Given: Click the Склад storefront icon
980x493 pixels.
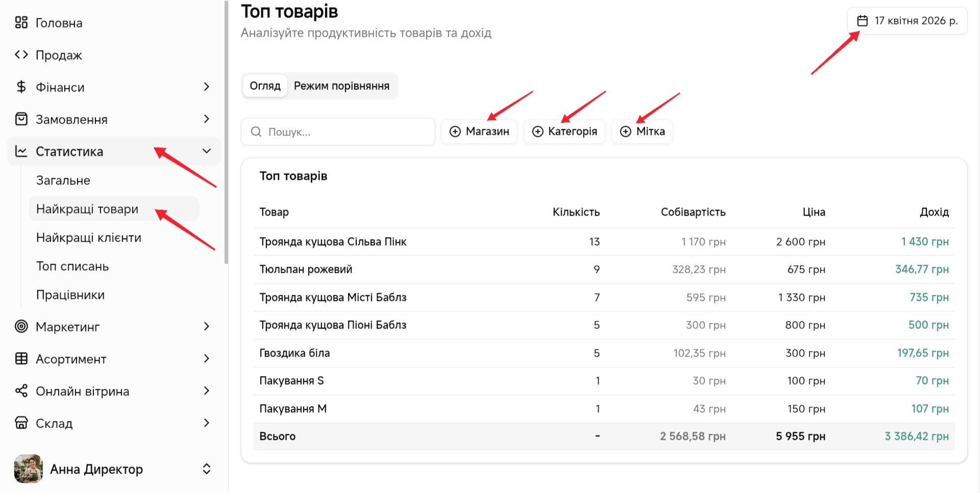Looking at the screenshot, I should 21,423.
